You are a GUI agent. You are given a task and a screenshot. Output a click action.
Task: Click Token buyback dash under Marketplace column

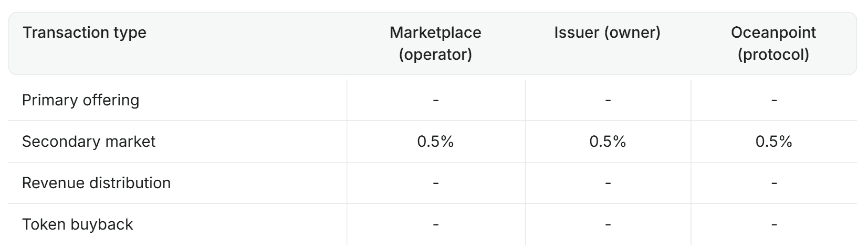point(435,224)
